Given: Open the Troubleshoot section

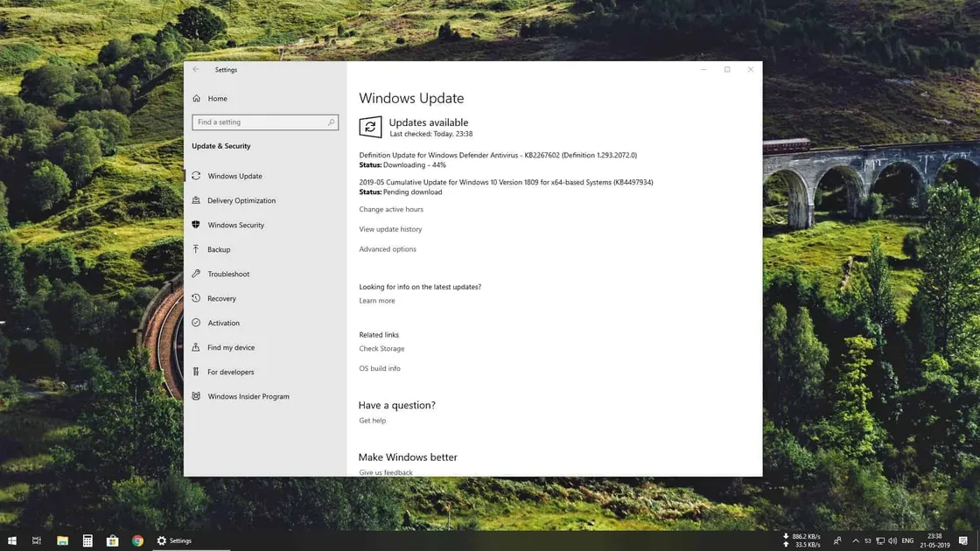Looking at the screenshot, I should tap(228, 274).
